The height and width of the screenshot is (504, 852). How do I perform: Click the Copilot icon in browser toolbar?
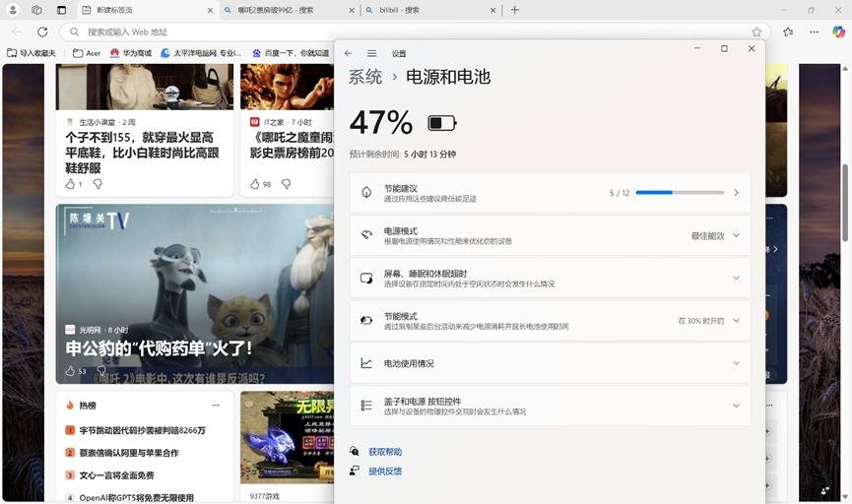pyautogui.click(x=838, y=31)
